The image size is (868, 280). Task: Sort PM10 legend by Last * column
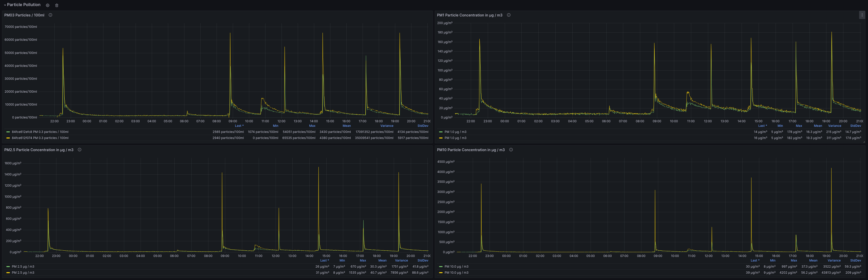pos(755,261)
